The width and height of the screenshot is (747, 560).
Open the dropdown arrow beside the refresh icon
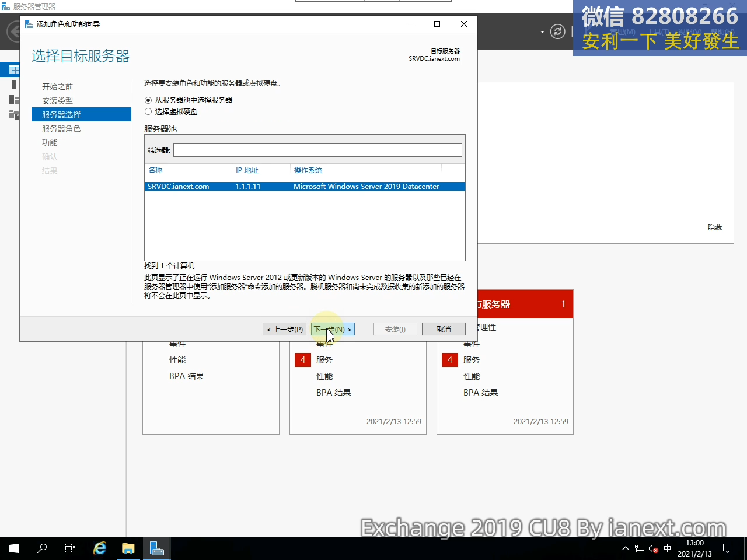click(x=542, y=32)
